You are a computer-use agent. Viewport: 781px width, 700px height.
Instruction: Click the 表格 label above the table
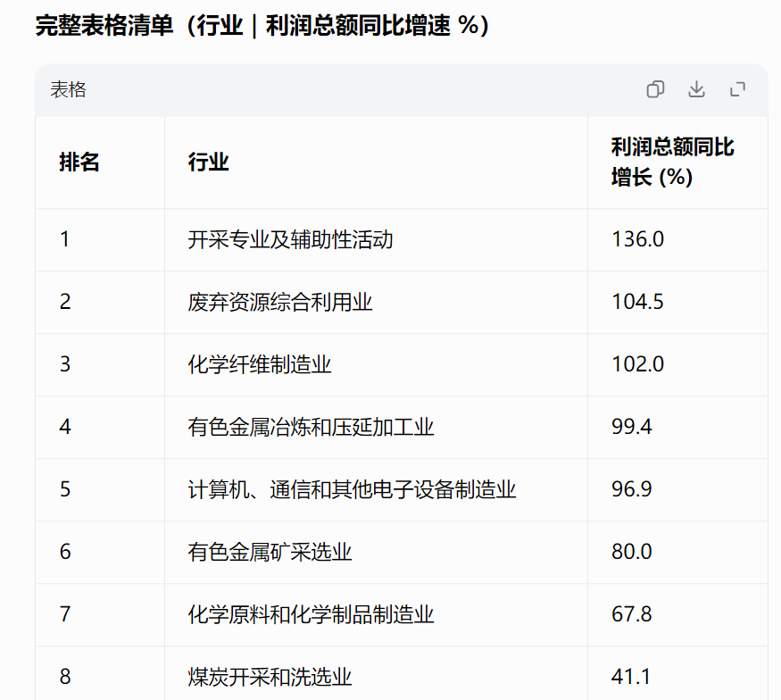(68, 89)
